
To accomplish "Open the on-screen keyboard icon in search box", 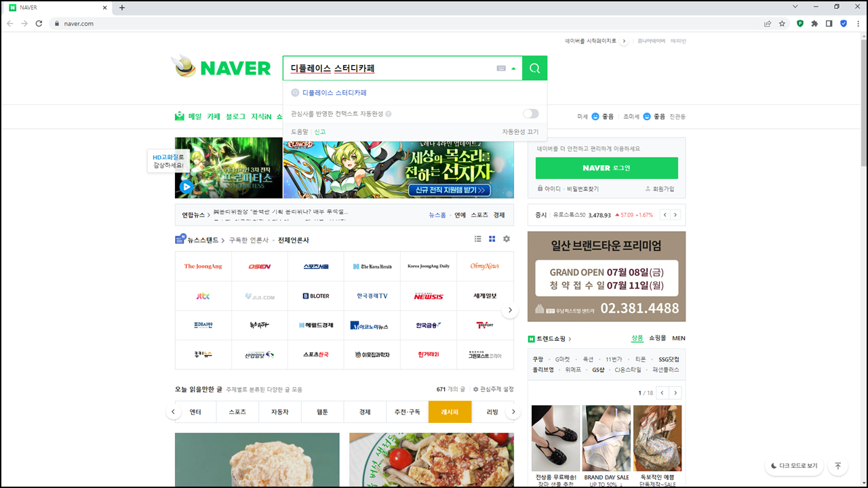I will [x=501, y=68].
